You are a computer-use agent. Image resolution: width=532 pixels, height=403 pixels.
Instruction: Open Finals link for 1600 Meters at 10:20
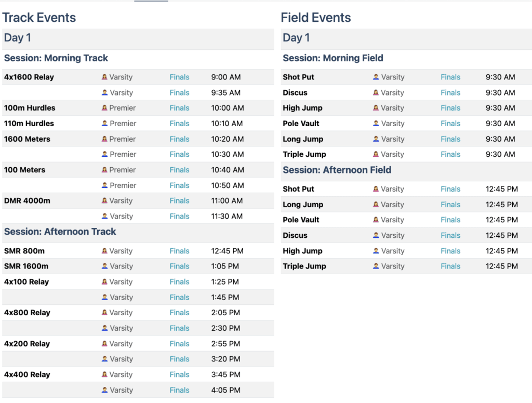tap(179, 139)
